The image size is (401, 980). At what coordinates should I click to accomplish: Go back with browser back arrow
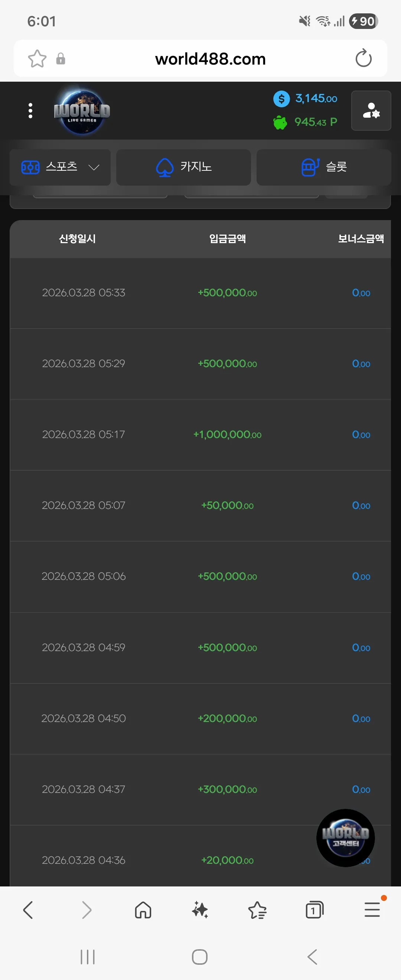tap(28, 910)
